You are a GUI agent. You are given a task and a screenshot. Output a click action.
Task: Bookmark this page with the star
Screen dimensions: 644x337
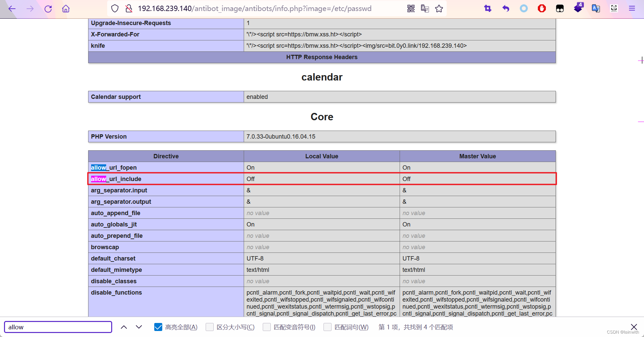pyautogui.click(x=439, y=9)
